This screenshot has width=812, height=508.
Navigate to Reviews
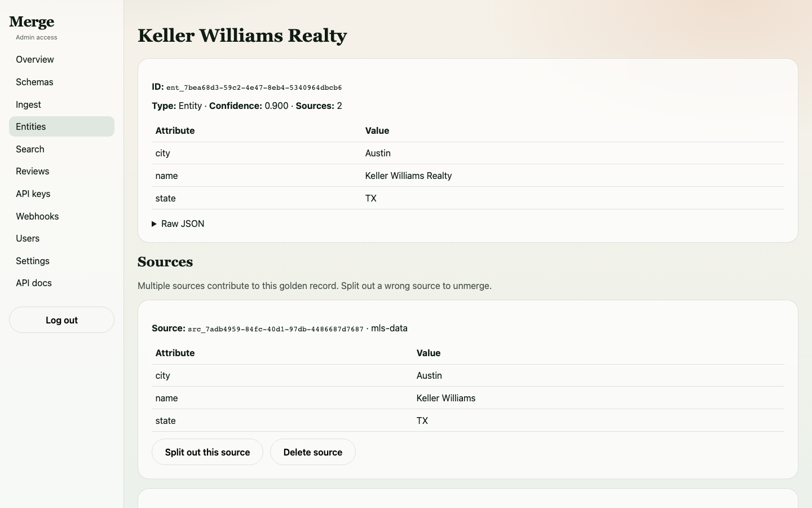pyautogui.click(x=61, y=171)
